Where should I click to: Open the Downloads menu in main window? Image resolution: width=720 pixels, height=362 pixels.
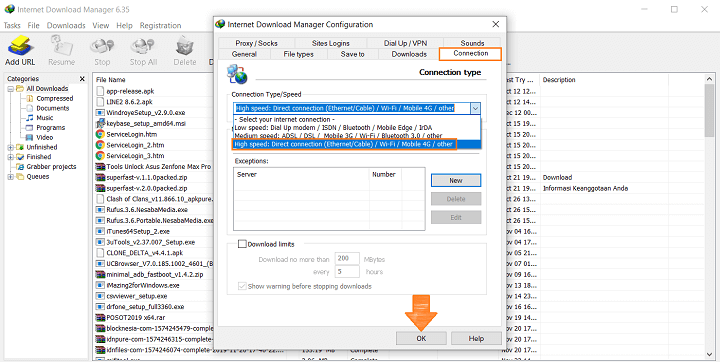click(x=66, y=25)
